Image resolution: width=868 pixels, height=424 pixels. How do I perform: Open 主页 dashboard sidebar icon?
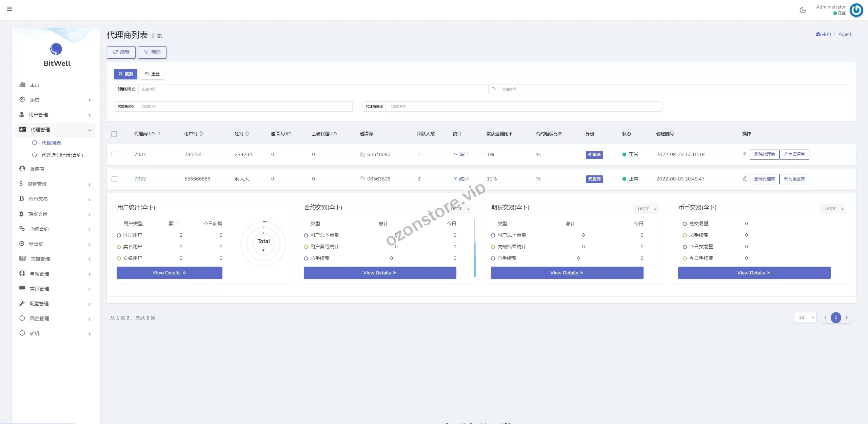(x=22, y=84)
